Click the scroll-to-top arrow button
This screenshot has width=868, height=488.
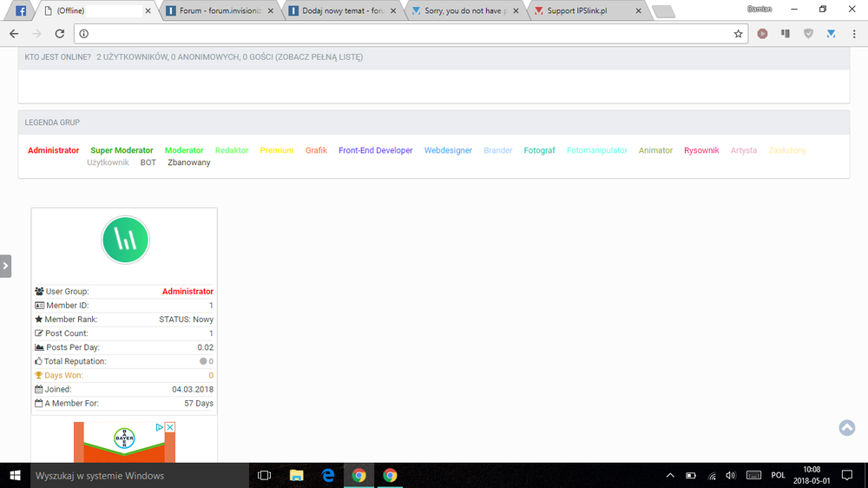click(847, 428)
